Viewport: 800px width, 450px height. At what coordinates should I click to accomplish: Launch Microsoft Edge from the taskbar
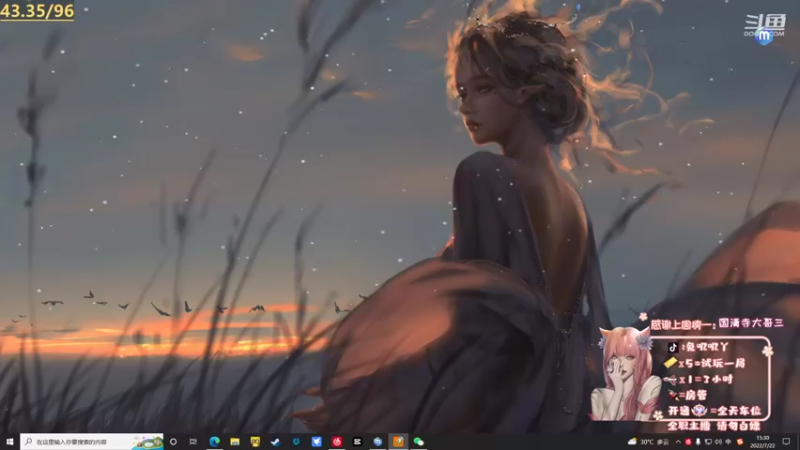pos(214,442)
